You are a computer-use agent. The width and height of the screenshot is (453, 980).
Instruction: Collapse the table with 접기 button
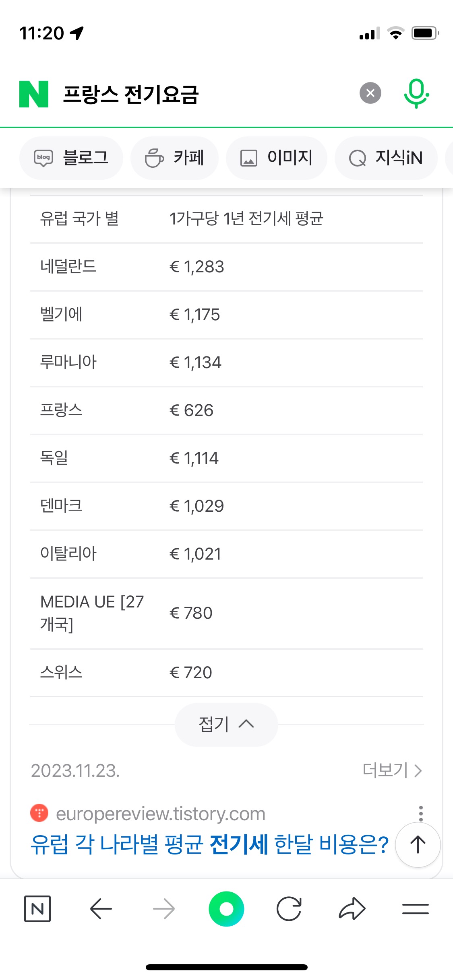tap(226, 725)
